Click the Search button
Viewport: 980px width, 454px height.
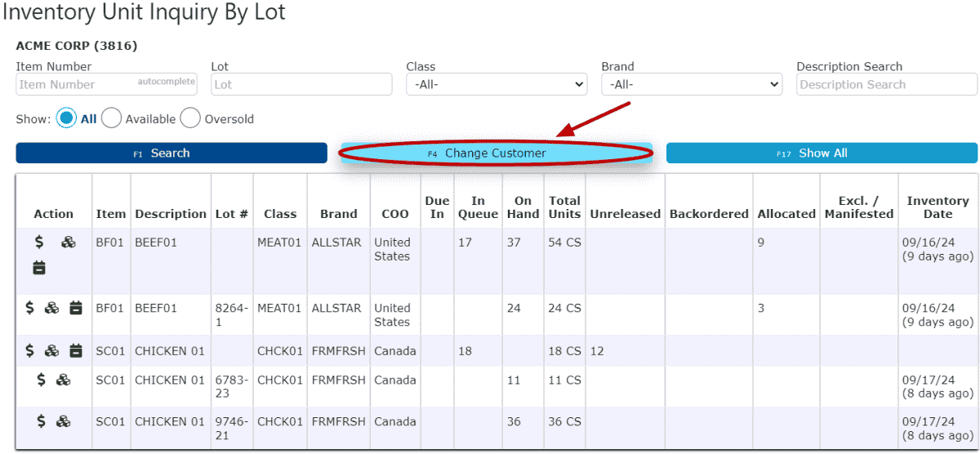[171, 153]
